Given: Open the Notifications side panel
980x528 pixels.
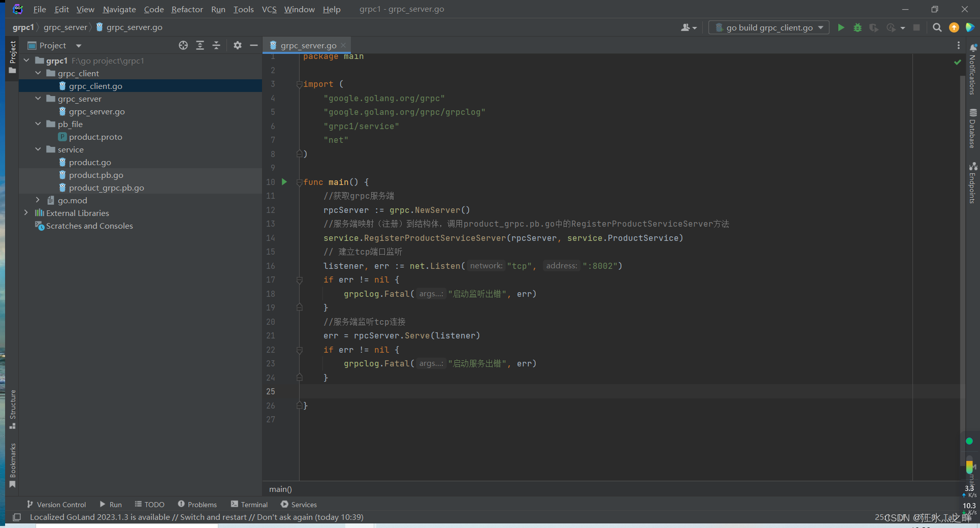Looking at the screenshot, I should (x=972, y=70).
